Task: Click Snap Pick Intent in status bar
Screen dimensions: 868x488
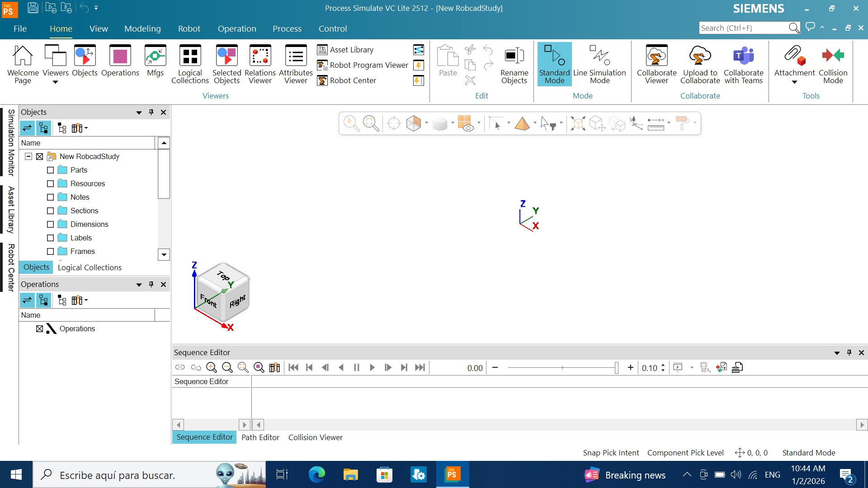Action: tap(611, 453)
